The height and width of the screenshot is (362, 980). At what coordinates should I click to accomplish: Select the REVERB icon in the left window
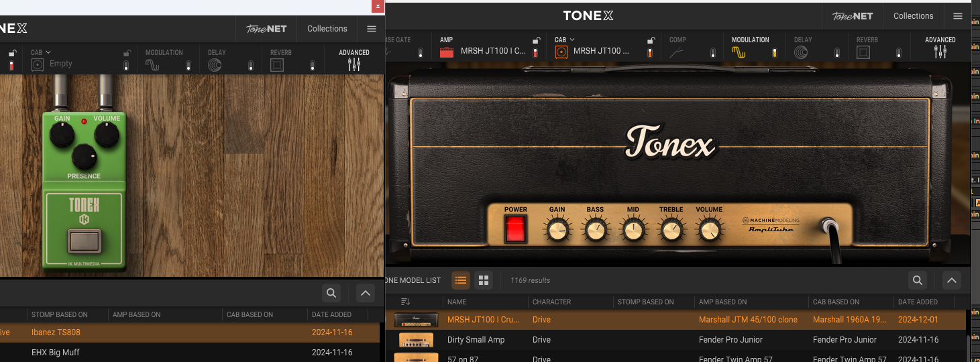point(277,65)
